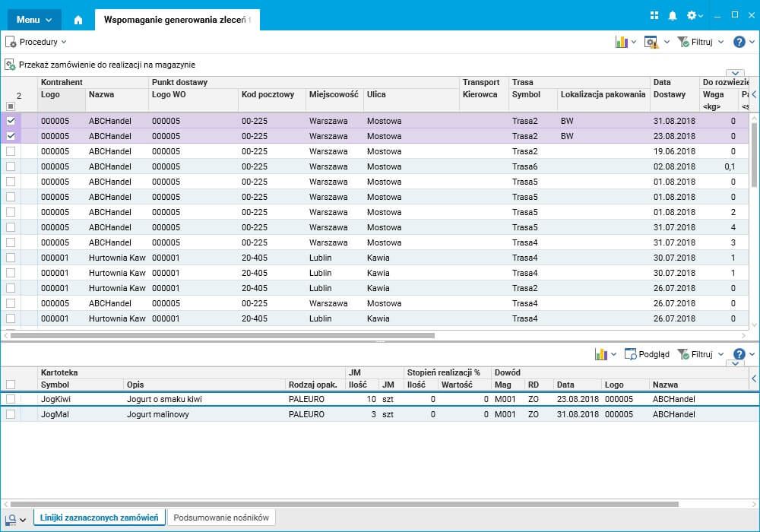
Task: Tick the checkbox for the JogKiwi line
Action: point(11,399)
